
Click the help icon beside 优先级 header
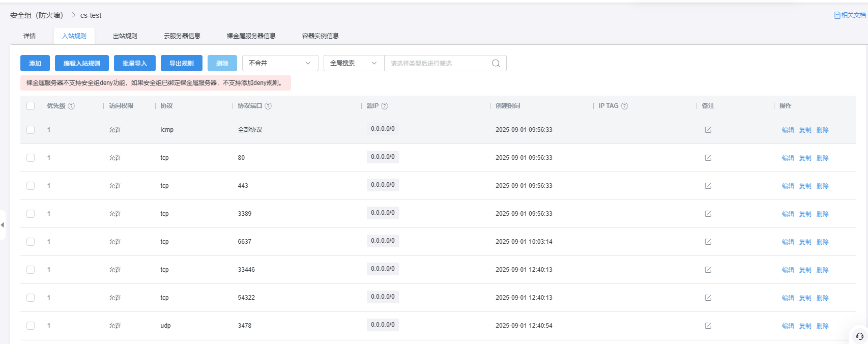71,106
